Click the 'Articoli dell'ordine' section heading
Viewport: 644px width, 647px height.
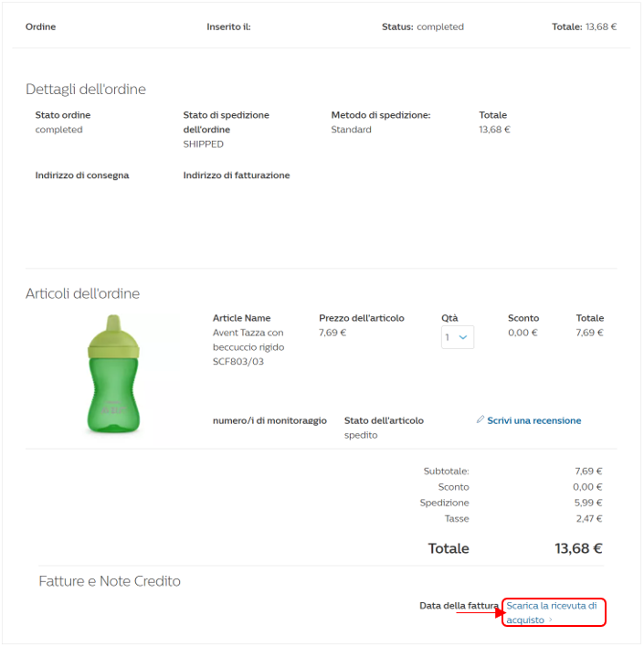(82, 293)
